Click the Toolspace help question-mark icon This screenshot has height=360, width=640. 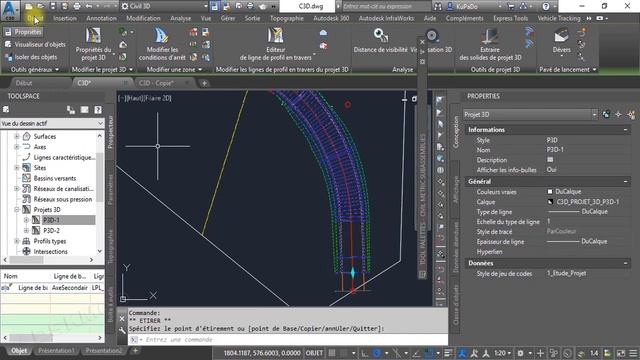click(98, 110)
